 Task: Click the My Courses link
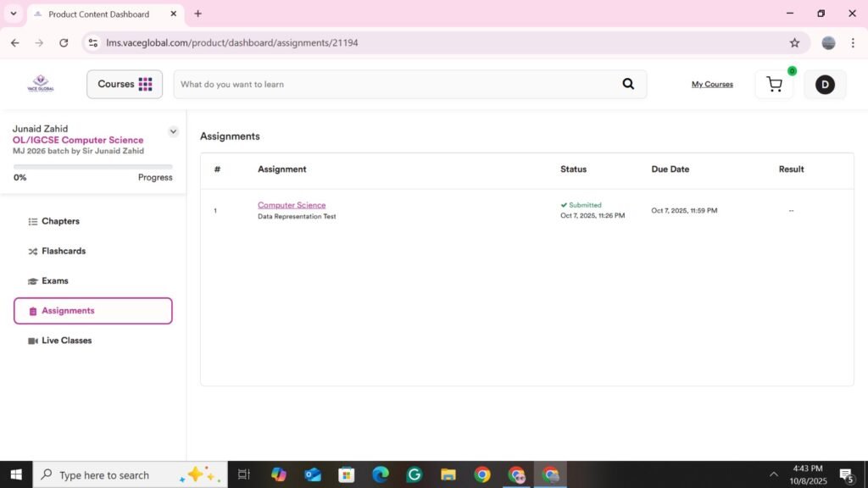(712, 84)
